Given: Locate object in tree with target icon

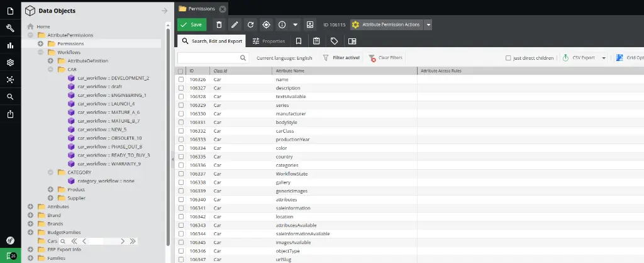Looking at the screenshot, I should (x=266, y=25).
